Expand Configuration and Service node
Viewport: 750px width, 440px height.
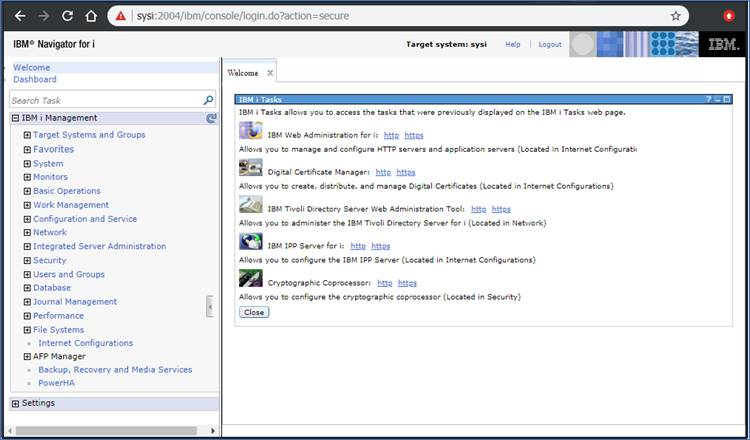pos(27,219)
